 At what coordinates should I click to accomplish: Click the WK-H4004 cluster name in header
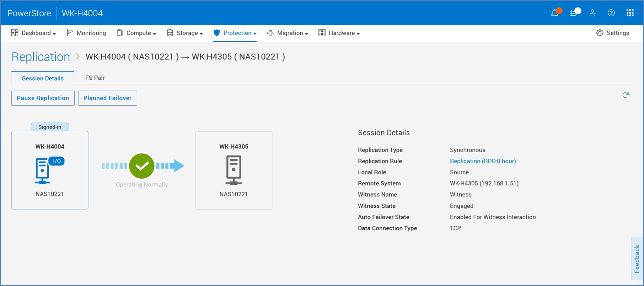pos(82,13)
